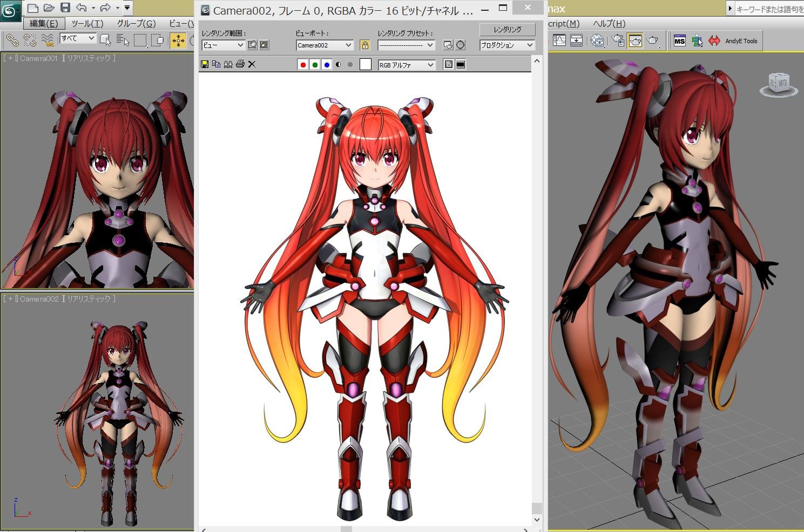Click the ViewCube in perspective viewport
This screenshot has height=532, width=804.
(x=779, y=84)
